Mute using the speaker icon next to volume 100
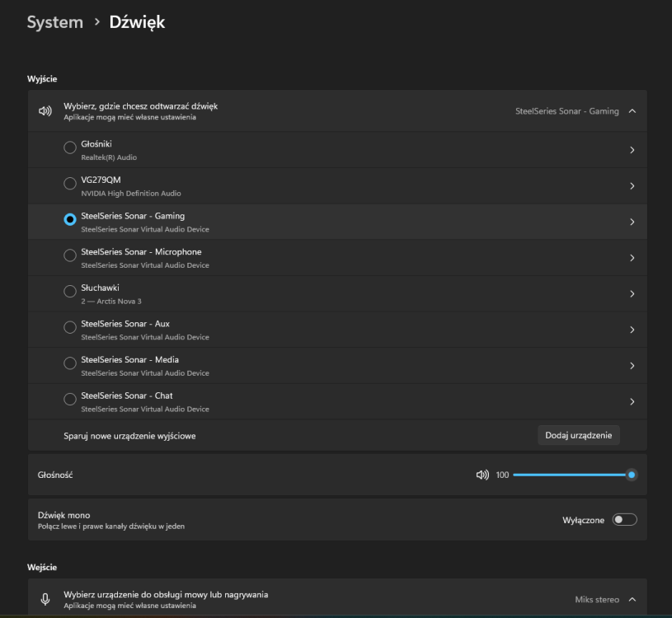Screen dimensions: 672x618 [x=482, y=475]
